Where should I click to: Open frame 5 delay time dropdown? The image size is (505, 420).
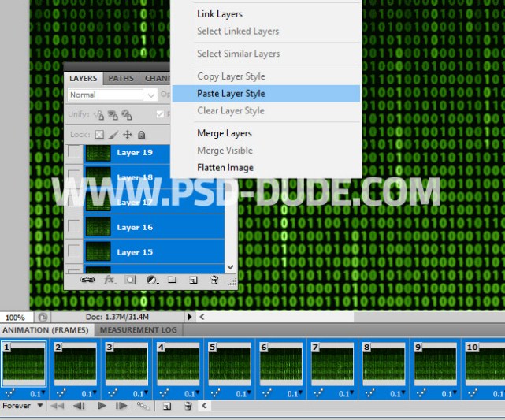[x=243, y=393]
